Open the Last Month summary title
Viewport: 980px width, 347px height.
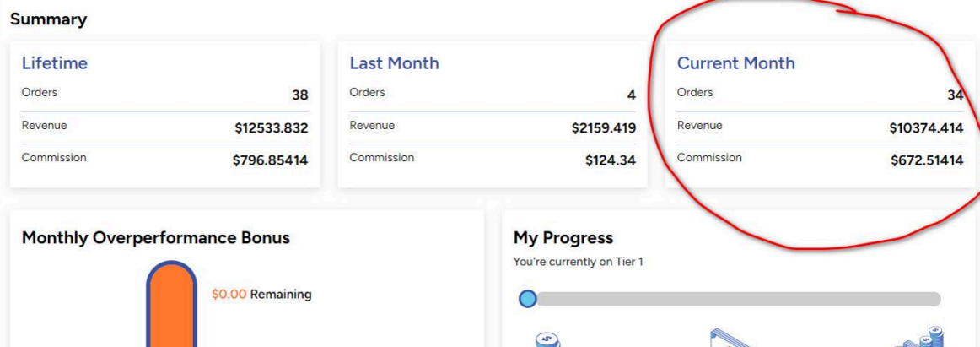(394, 63)
